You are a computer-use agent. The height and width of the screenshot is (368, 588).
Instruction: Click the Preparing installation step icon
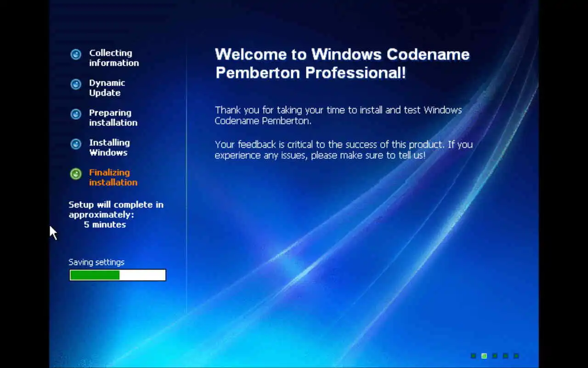[x=76, y=115]
